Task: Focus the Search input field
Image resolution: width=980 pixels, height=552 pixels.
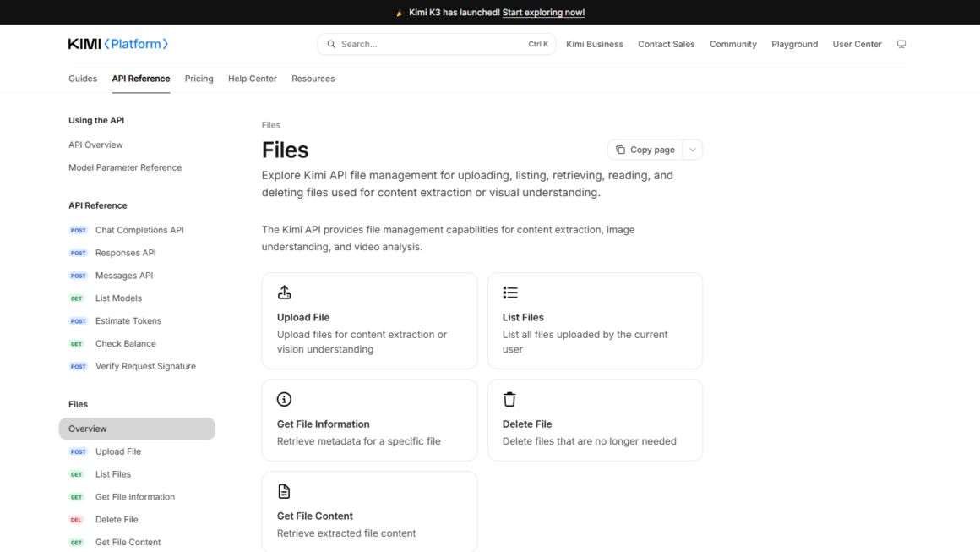Action: (436, 45)
